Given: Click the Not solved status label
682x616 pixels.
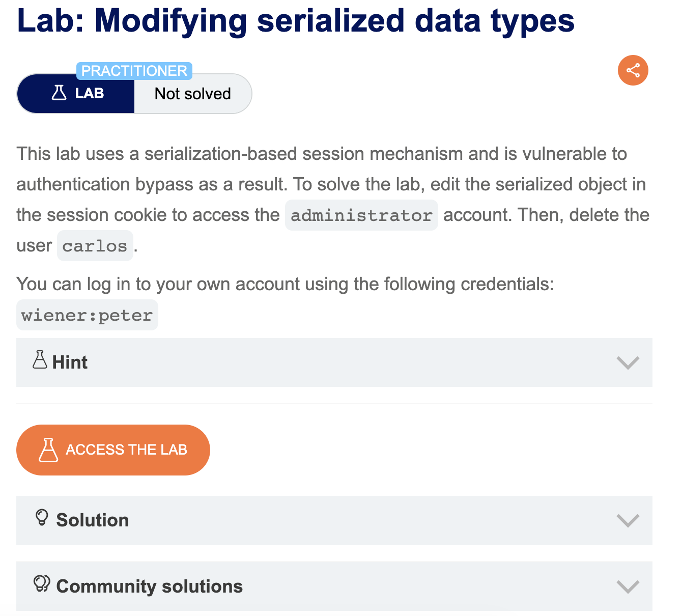Looking at the screenshot, I should coord(193,94).
